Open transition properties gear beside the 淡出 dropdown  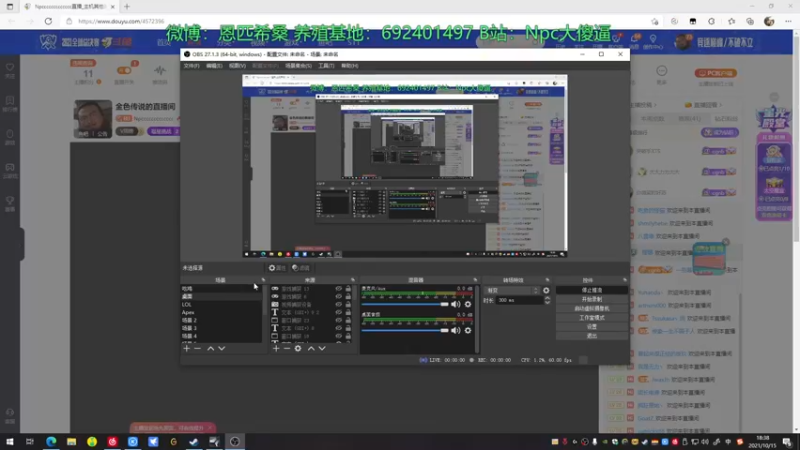coord(546,290)
